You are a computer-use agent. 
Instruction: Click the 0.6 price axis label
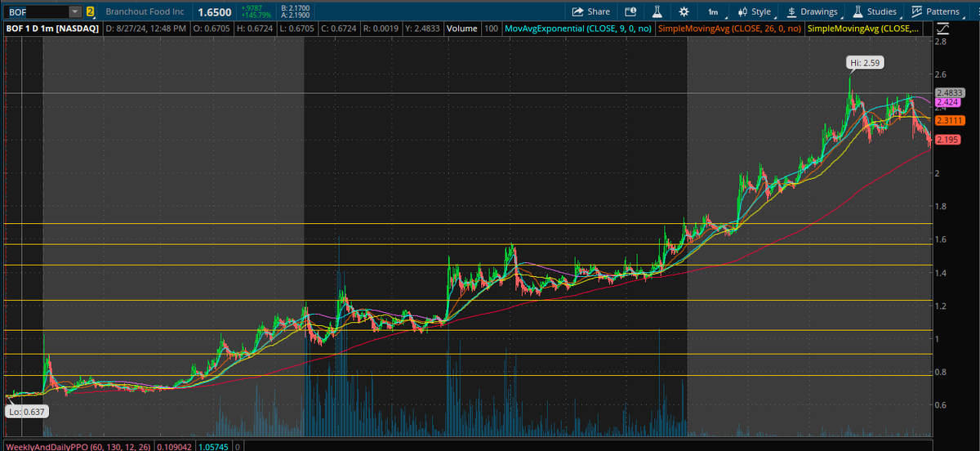(942, 405)
